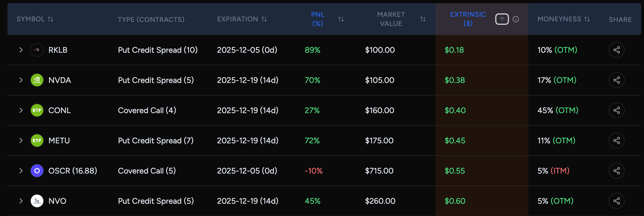Click the METU ticker name
The image size is (644, 216).
tap(59, 140)
